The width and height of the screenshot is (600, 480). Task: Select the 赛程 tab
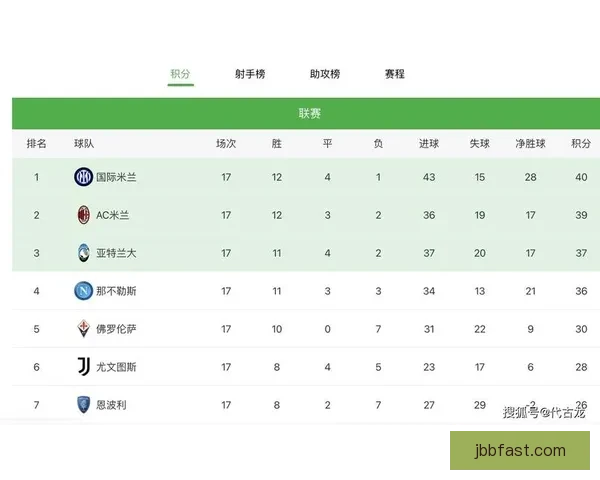click(395, 74)
